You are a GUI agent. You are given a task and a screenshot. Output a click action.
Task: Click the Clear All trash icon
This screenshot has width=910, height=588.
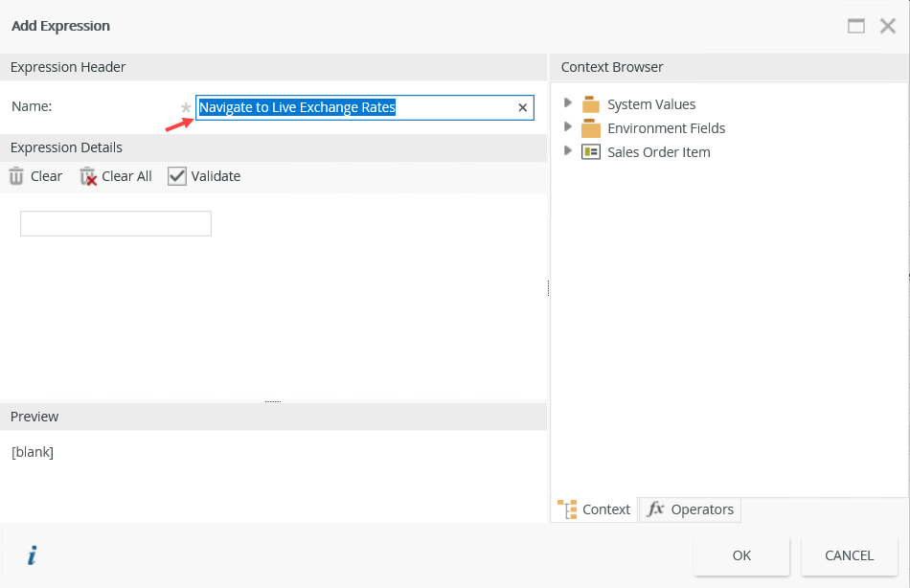(88, 176)
